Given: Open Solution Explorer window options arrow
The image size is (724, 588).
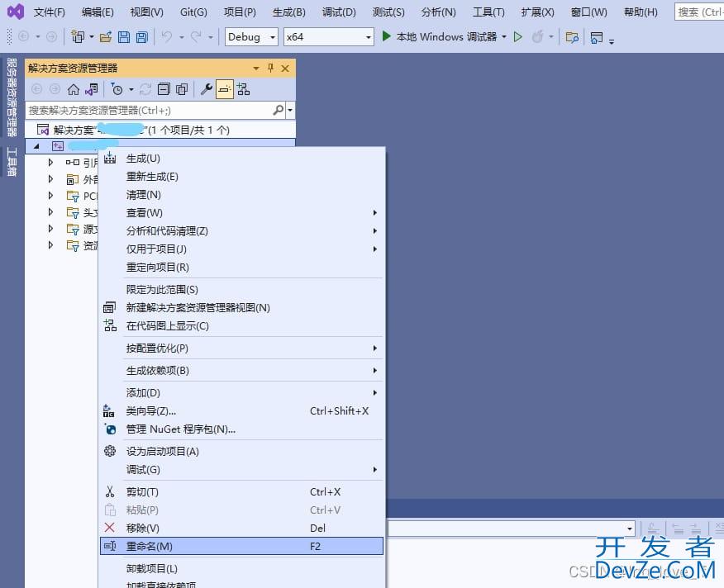Looking at the screenshot, I should coord(256,69).
